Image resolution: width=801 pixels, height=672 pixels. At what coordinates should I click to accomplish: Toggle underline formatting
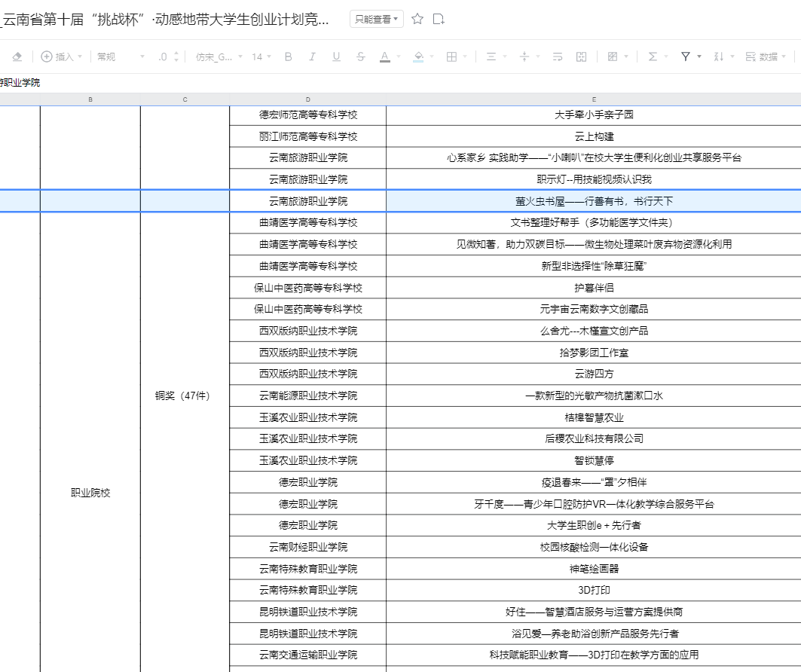pyautogui.click(x=336, y=57)
